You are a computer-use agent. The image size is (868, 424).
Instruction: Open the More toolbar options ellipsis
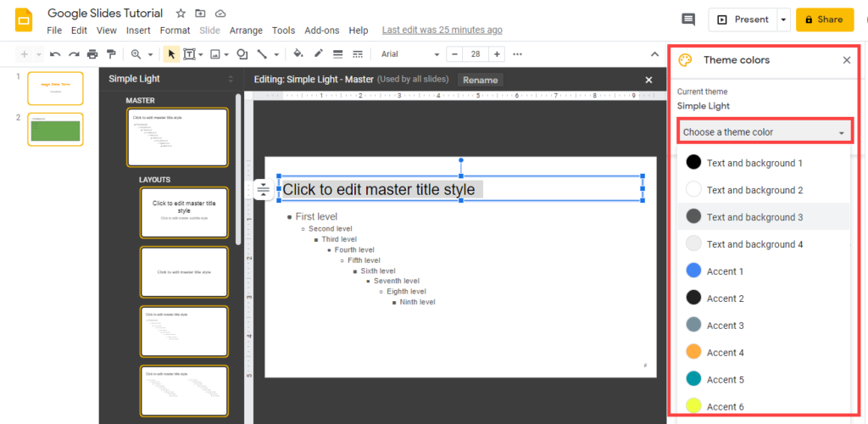click(x=518, y=54)
